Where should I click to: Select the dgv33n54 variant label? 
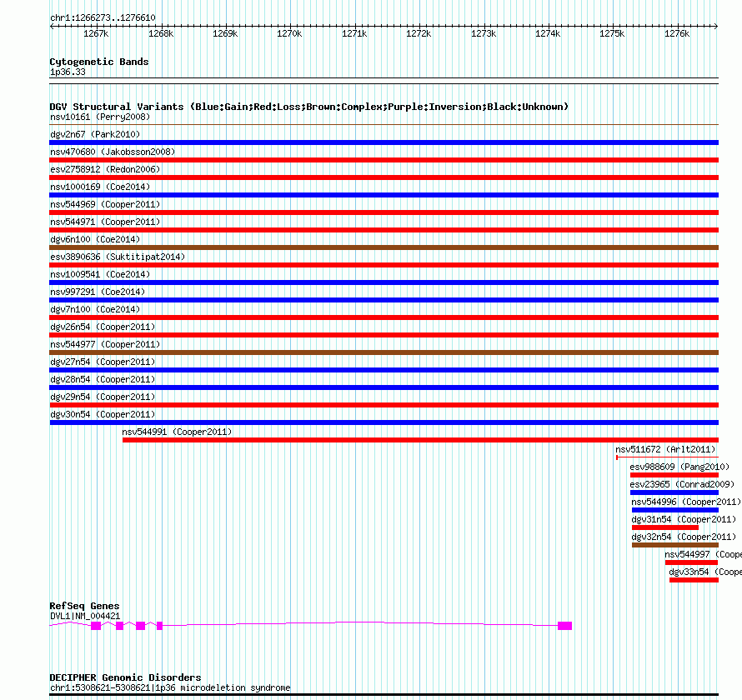tap(689, 572)
